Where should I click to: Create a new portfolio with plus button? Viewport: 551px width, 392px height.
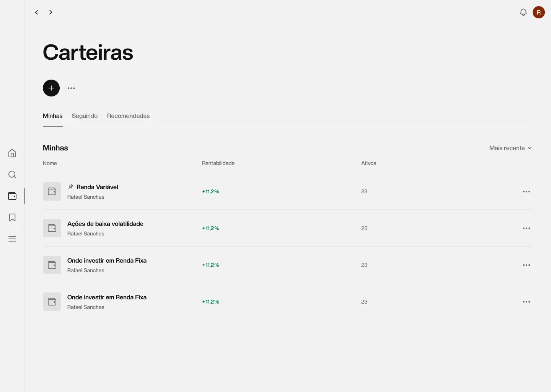point(51,88)
